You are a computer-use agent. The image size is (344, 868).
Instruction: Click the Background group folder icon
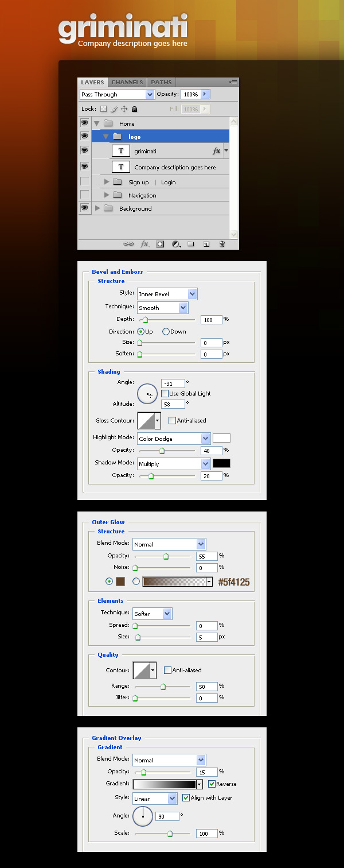click(108, 208)
